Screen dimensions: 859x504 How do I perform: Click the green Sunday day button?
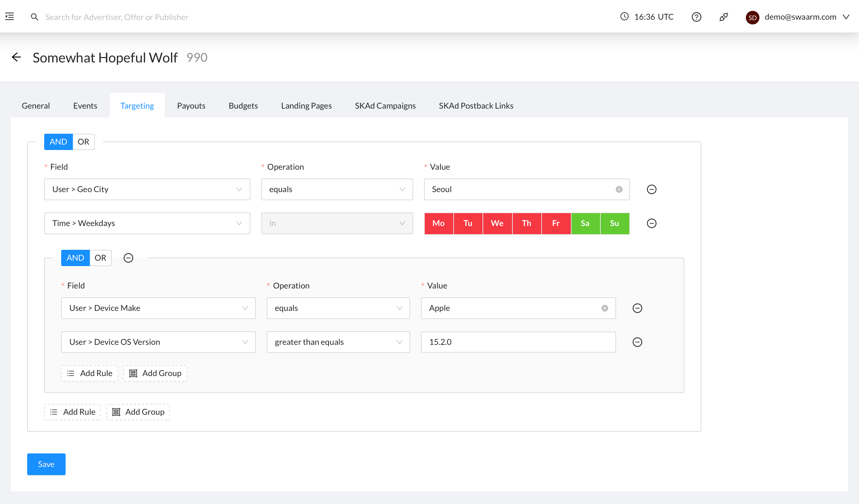pyautogui.click(x=615, y=223)
